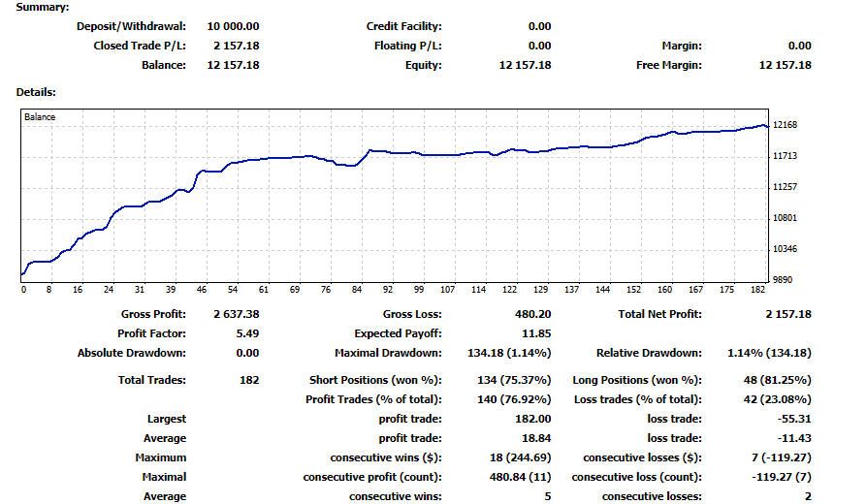This screenshot has height=504, width=867.
Task: Click the average consecutive wins value 5
Action: click(547, 496)
